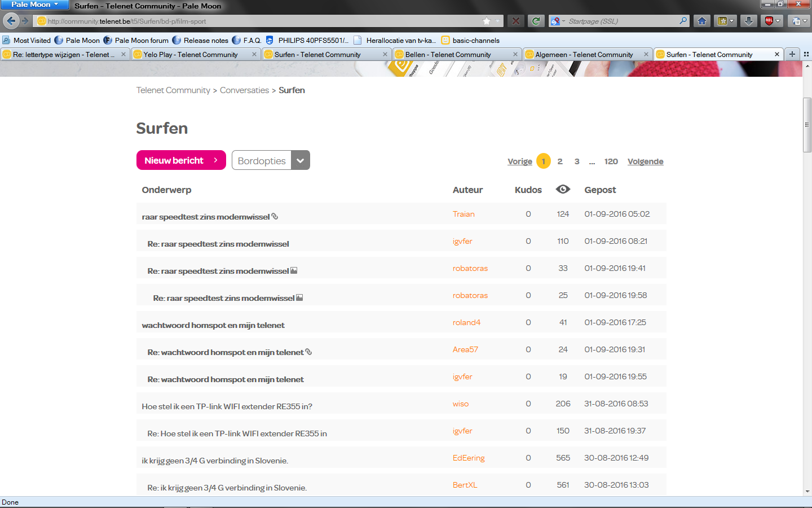This screenshot has width=812, height=508.
Task: Open the Adblock ABL icon menu
Action: point(772,21)
